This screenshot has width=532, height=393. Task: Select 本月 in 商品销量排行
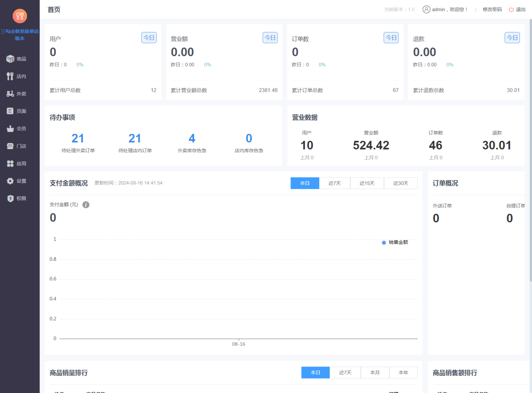click(x=375, y=373)
